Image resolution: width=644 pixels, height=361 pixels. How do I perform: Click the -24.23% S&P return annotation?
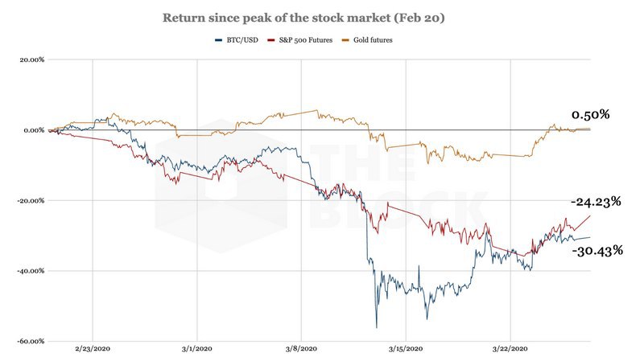[x=596, y=202]
